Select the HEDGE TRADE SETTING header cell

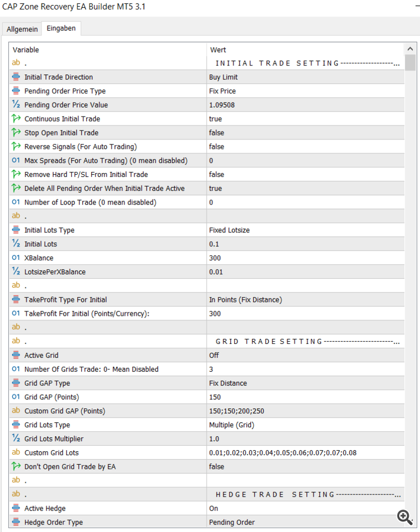(x=306, y=494)
